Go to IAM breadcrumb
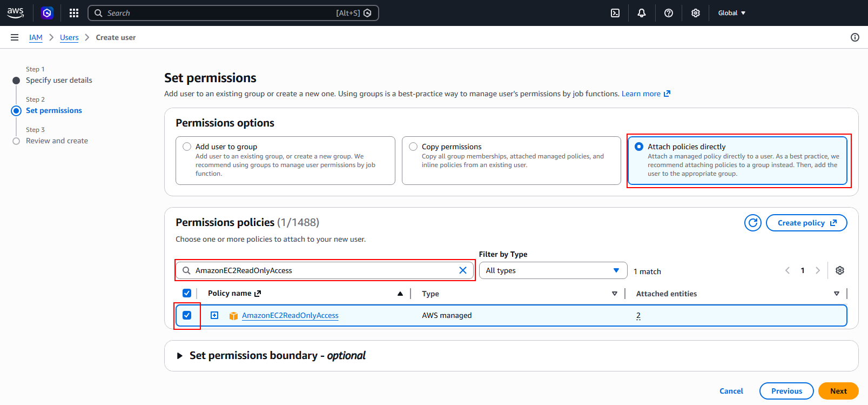The height and width of the screenshot is (405, 868). [36, 37]
